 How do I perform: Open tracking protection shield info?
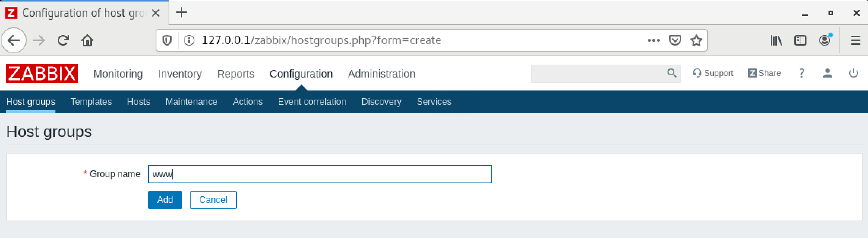click(167, 40)
